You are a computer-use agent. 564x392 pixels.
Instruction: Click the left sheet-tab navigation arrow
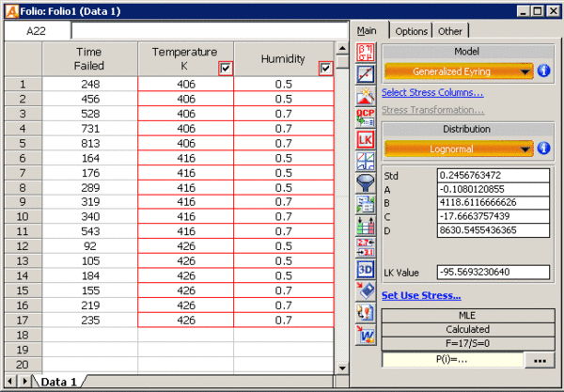(10, 381)
